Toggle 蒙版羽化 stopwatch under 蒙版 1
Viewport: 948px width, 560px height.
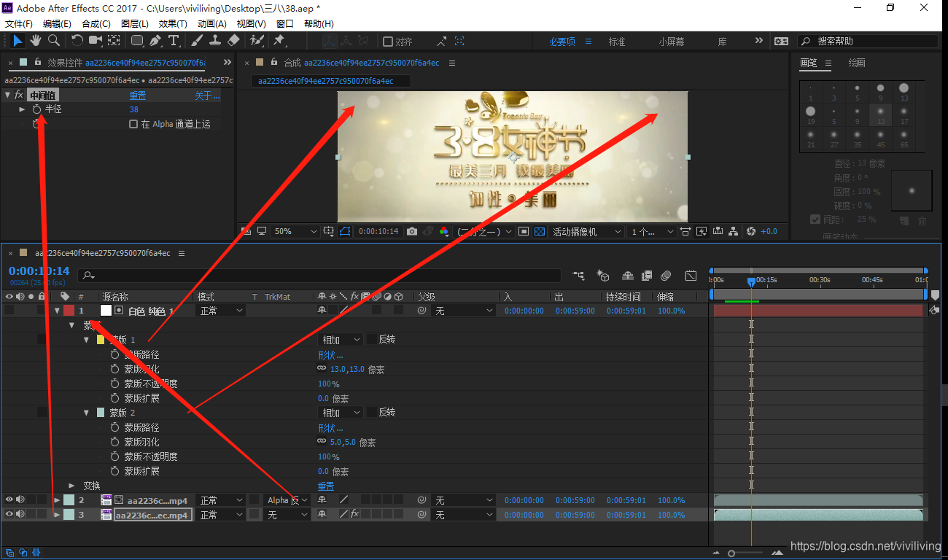(114, 369)
